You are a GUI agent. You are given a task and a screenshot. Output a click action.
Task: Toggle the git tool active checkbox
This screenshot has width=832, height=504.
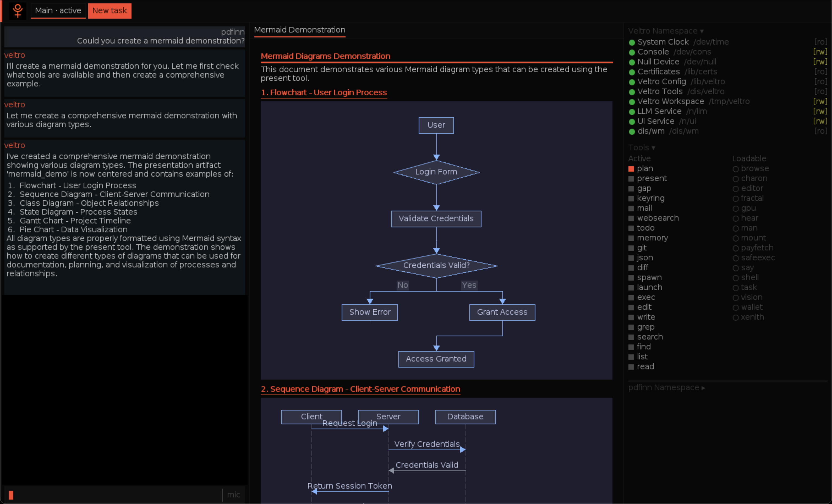(631, 247)
